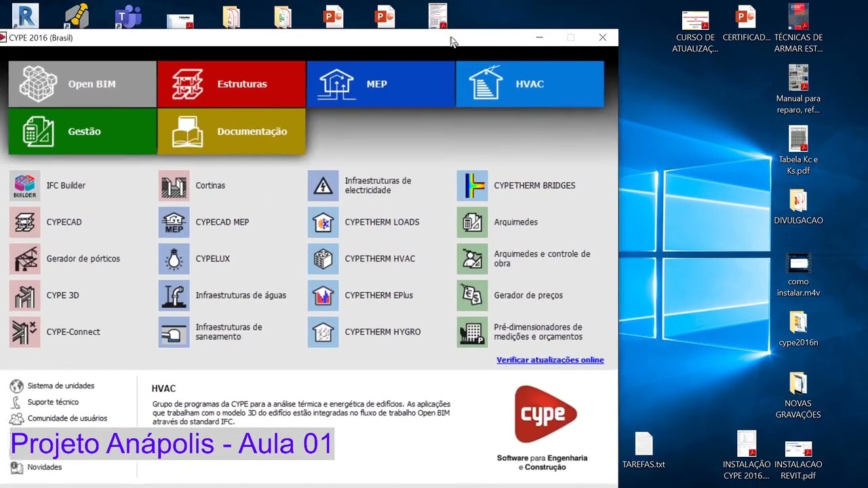Open Microsoft Teams desktop shortcut

[128, 15]
